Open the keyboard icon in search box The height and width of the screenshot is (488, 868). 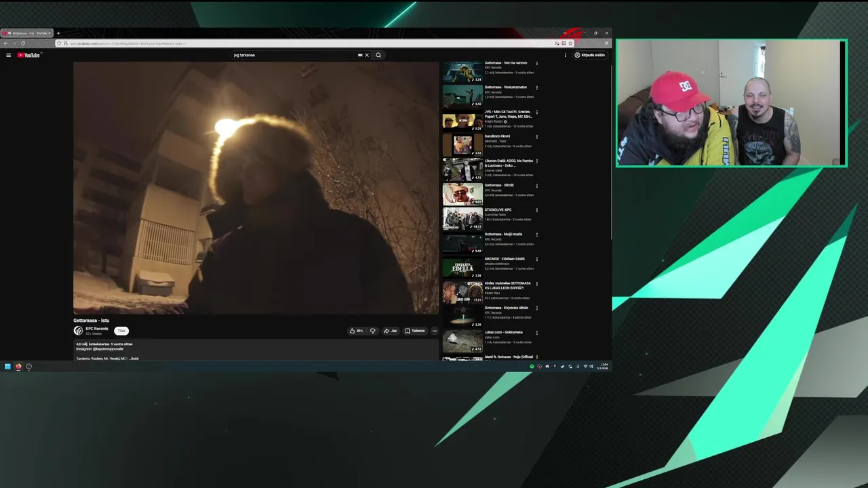[x=360, y=55]
